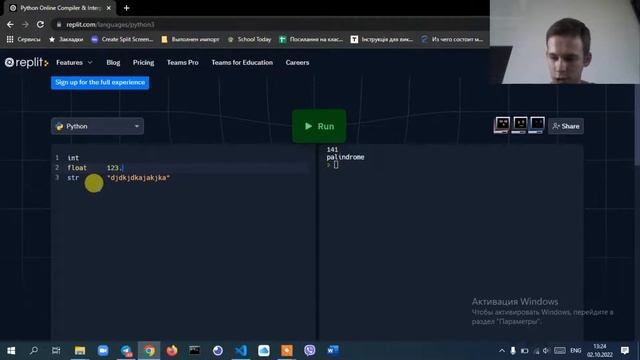Screen dimensions: 640x360
Task: Expand the Features menu
Action: [74, 62]
